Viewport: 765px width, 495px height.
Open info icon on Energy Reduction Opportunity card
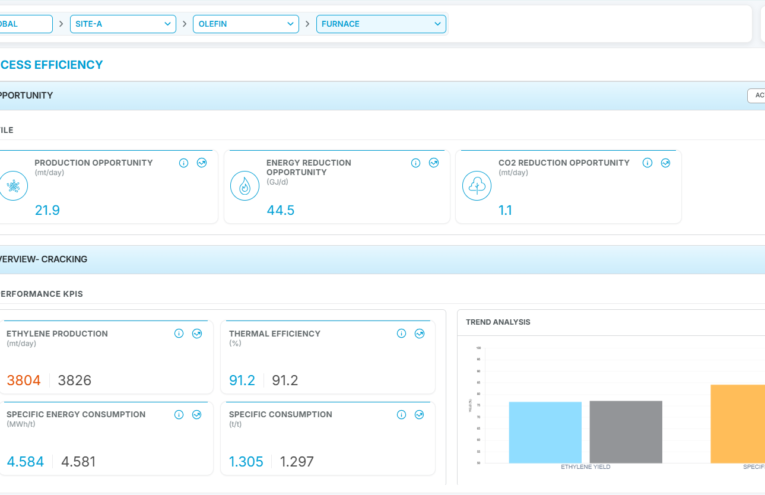[416, 163]
